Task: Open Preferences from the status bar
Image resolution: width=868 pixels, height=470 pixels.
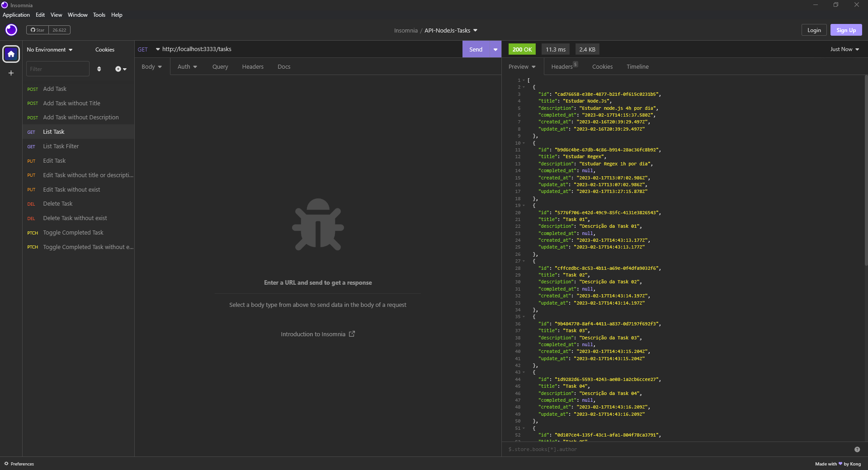Action: 19,464
